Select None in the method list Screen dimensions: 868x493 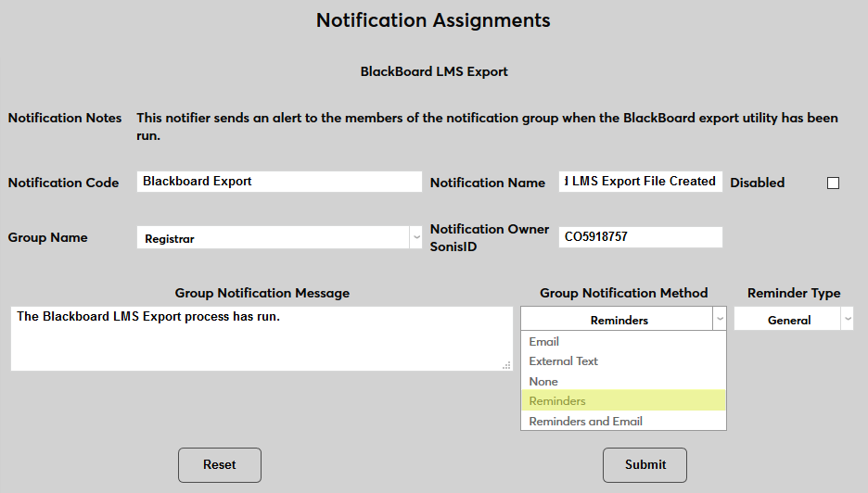(x=623, y=381)
